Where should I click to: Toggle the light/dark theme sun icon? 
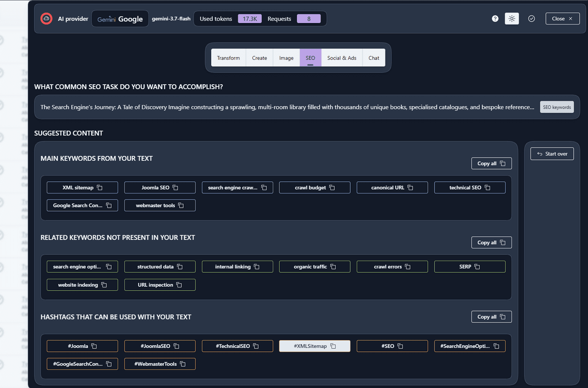(512, 19)
